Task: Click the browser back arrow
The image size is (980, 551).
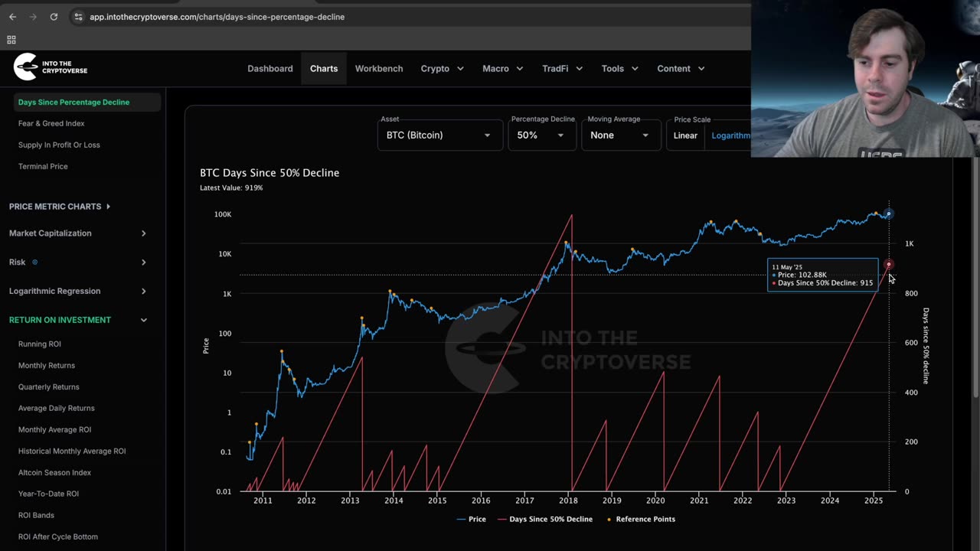Action: [12, 17]
